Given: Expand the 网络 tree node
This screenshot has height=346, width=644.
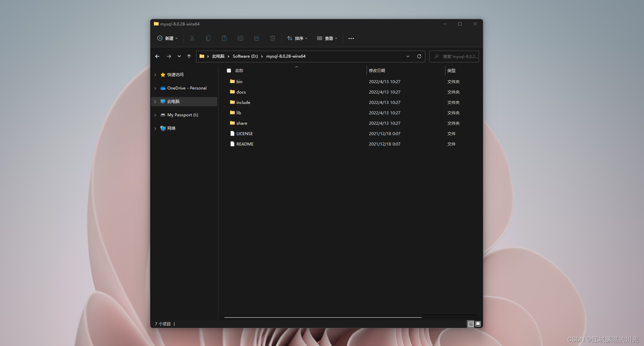Looking at the screenshot, I should (x=155, y=128).
